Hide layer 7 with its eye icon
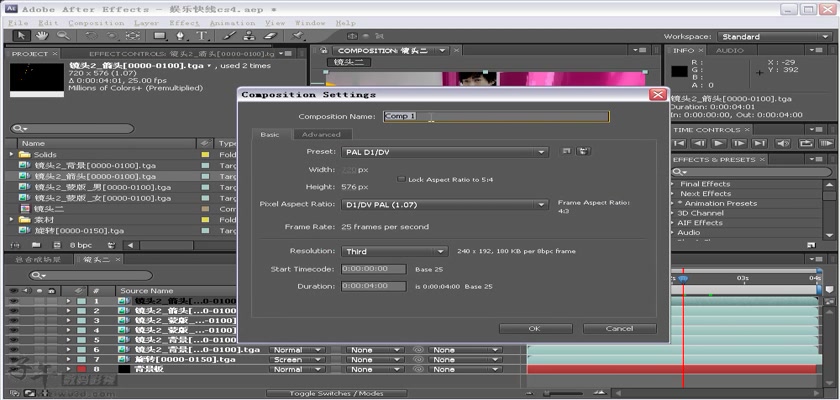840x400 pixels. click(x=13, y=359)
